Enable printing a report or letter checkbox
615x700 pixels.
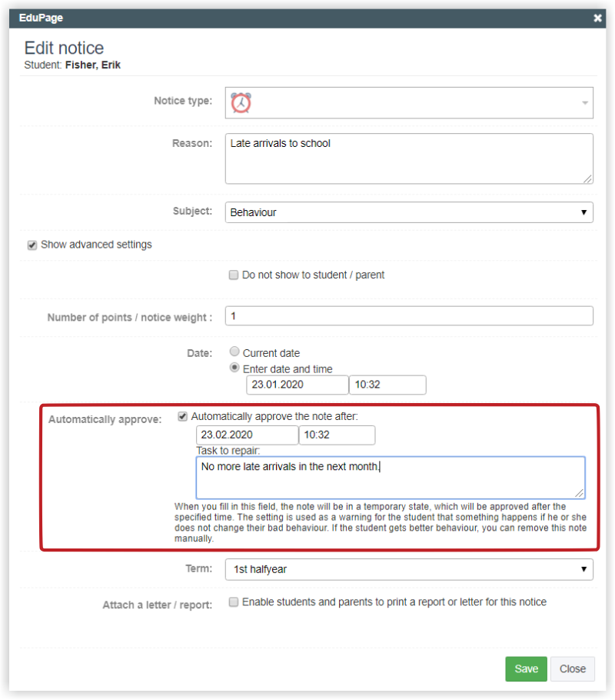click(x=234, y=602)
